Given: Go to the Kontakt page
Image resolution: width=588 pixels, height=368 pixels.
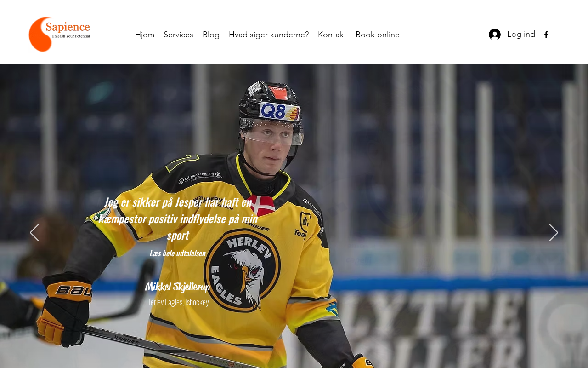Looking at the screenshot, I should click(x=332, y=34).
